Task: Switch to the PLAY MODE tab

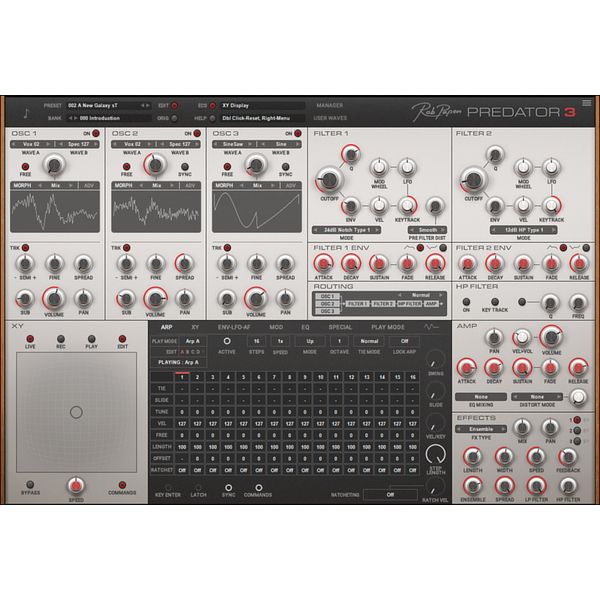Action: click(x=388, y=327)
